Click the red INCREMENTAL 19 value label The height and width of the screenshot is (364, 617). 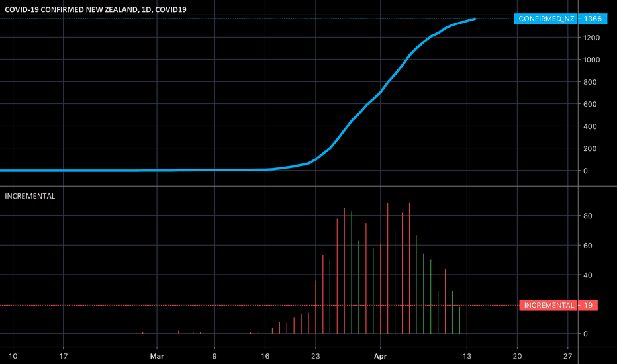click(558, 305)
